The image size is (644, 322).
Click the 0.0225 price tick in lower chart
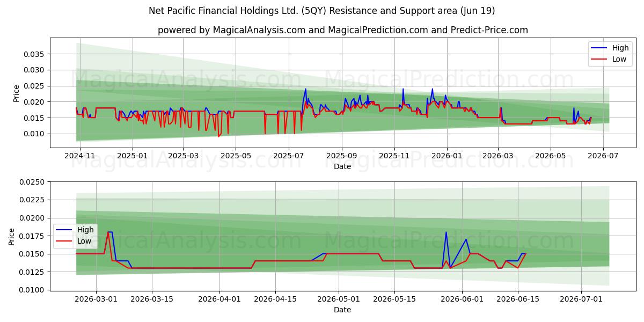point(32,200)
